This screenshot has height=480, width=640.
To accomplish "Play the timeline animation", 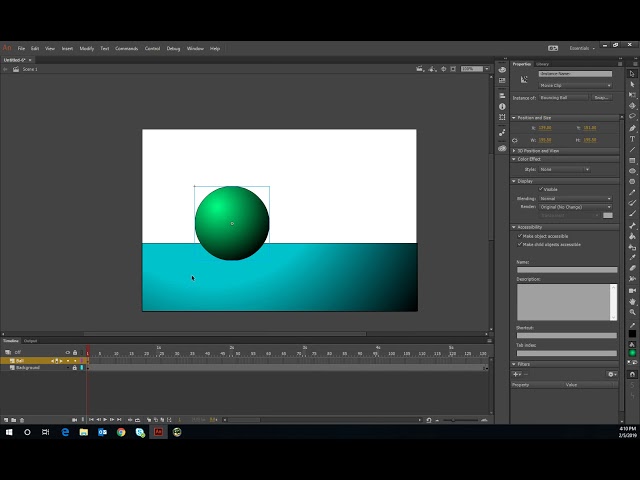I will [x=105, y=420].
